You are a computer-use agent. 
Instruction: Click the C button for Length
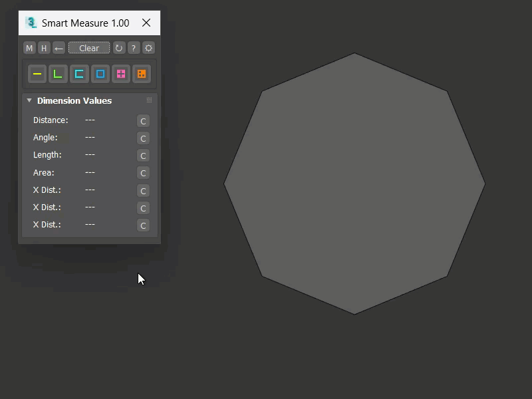143,156
